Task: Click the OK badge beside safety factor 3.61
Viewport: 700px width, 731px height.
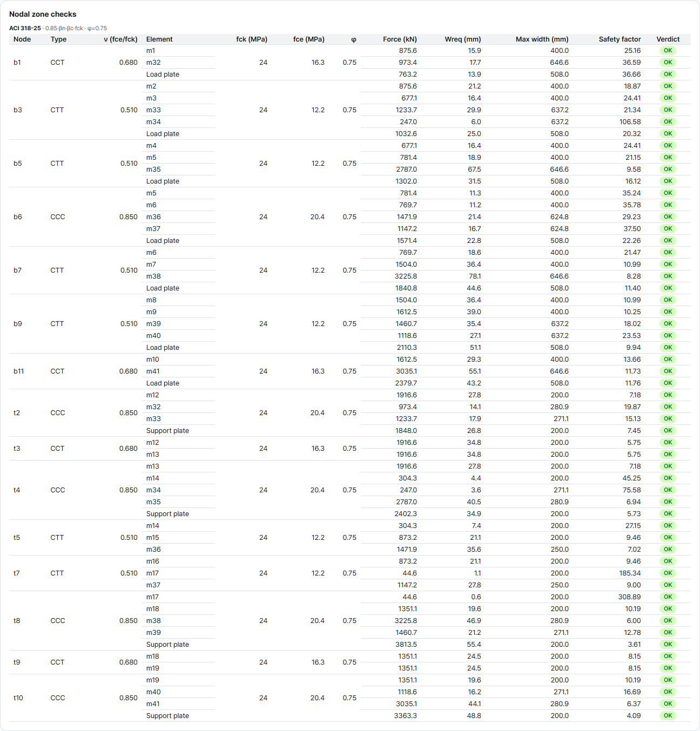Action: 668,644
